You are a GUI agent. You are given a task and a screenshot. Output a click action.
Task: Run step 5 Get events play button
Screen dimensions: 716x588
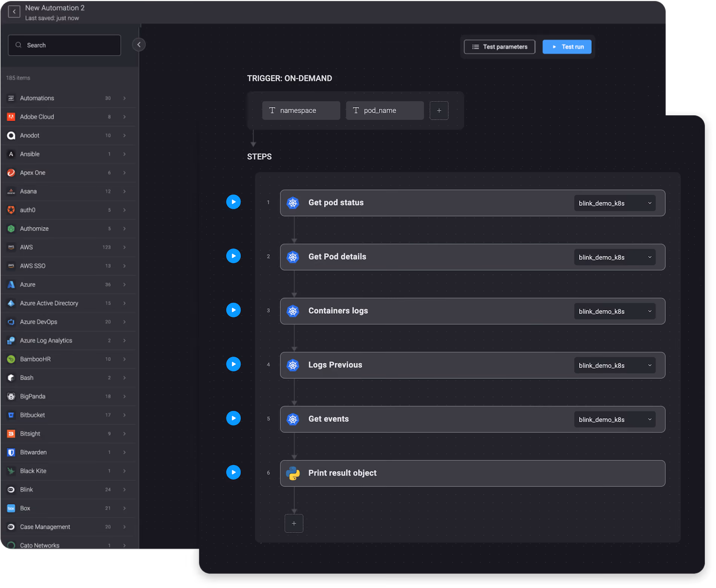(x=233, y=418)
